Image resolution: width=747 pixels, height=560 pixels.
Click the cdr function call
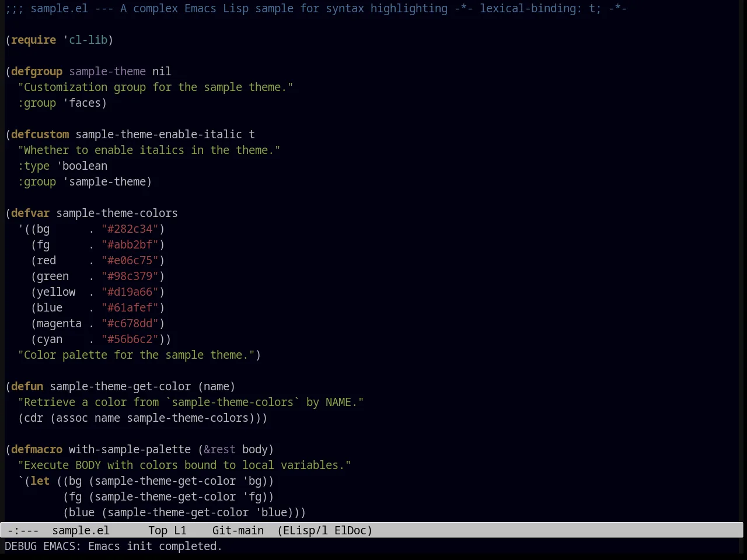click(34, 418)
